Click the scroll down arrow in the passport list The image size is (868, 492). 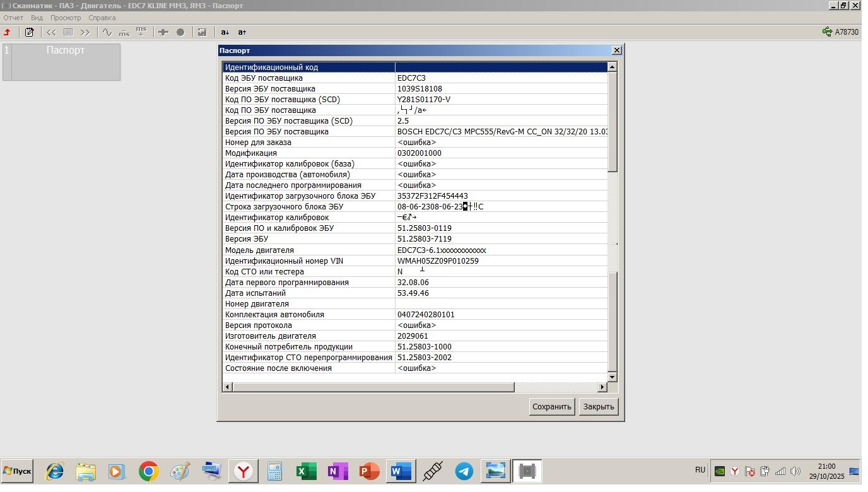pos(612,377)
